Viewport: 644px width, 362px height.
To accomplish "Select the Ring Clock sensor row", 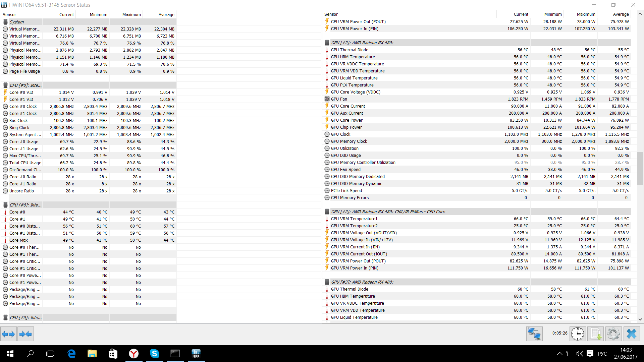I will point(89,128).
